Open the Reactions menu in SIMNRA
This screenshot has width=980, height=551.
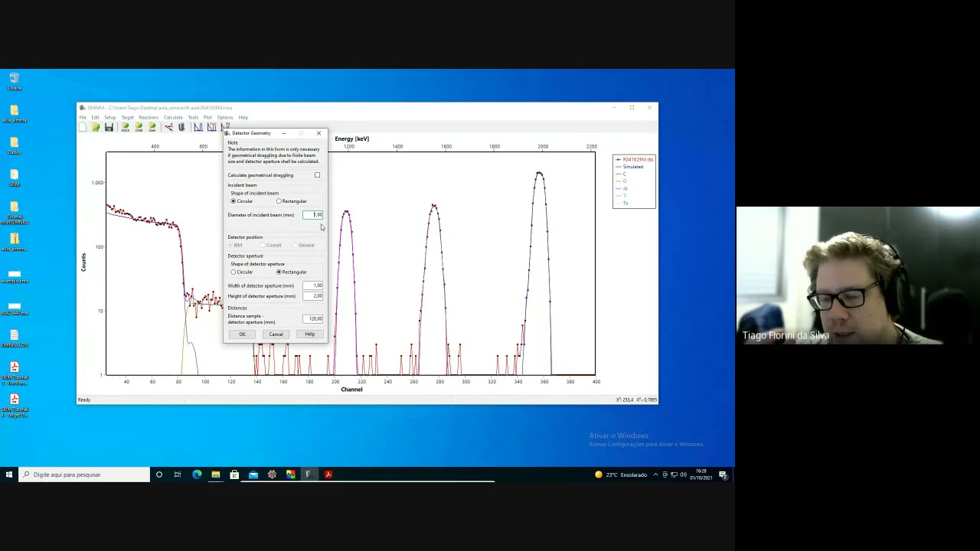(149, 117)
